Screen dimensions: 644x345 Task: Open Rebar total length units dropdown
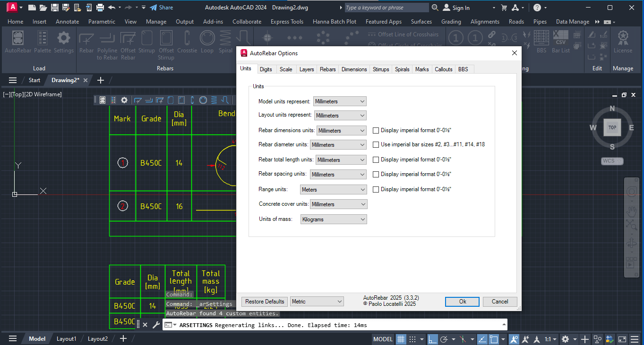[x=341, y=160]
